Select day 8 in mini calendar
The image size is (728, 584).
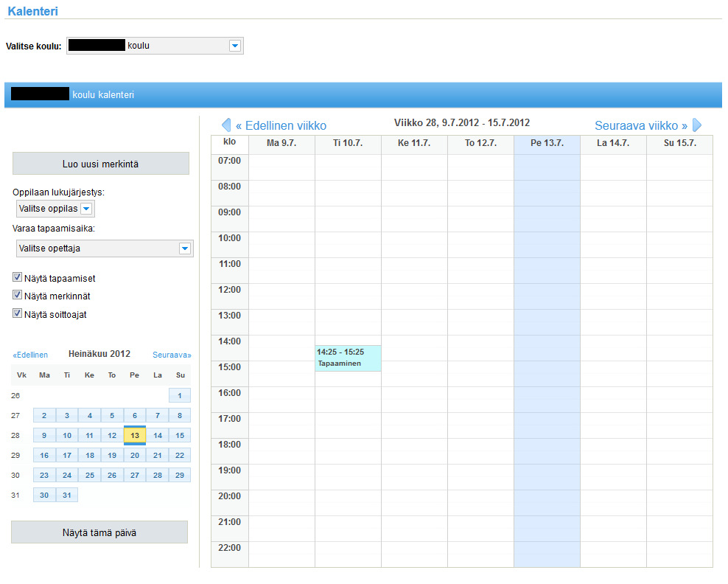pyautogui.click(x=180, y=416)
